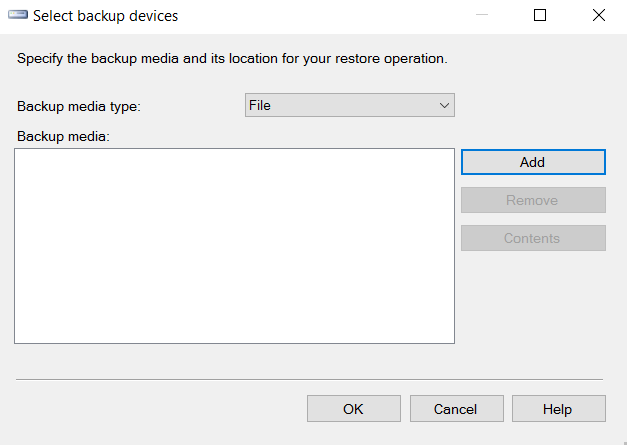Click inside the empty Backup media list

234,245
